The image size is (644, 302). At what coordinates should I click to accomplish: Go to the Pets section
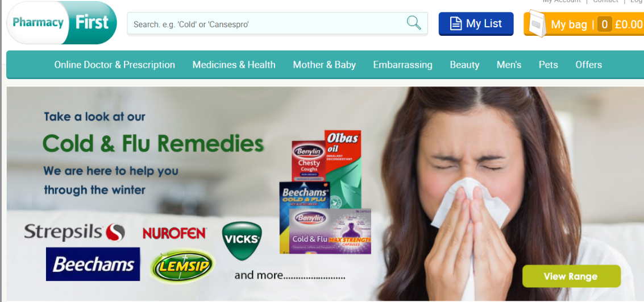[x=549, y=65]
